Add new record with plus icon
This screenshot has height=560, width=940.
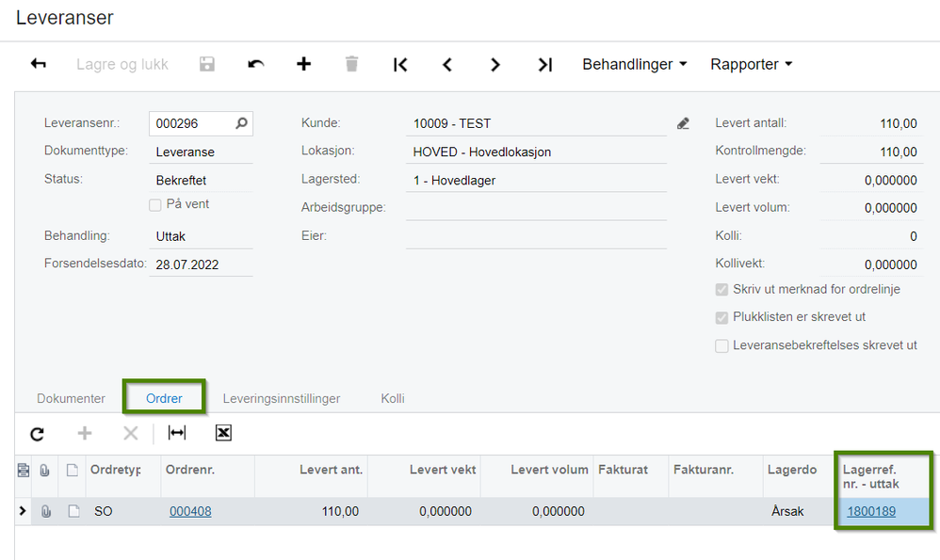point(304,63)
